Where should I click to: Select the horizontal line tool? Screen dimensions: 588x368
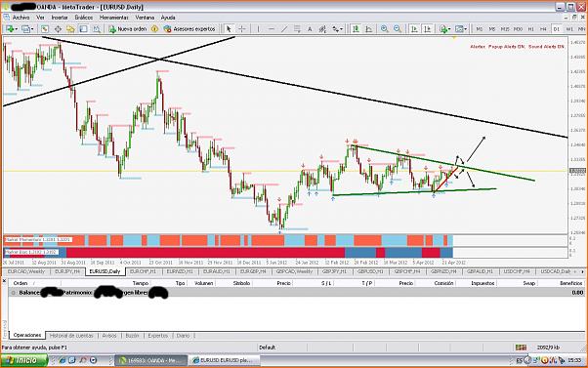tap(272, 29)
